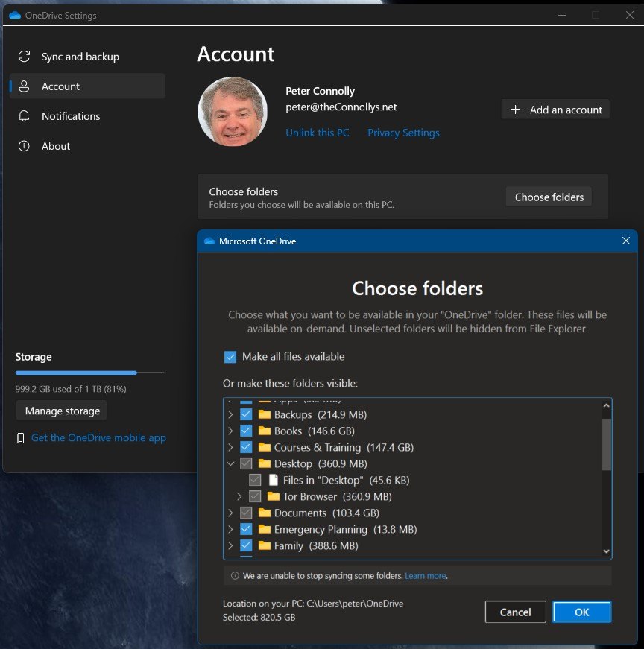Image resolution: width=644 pixels, height=649 pixels.
Task: Click the phone icon beside mobile app link
Action: (20, 438)
